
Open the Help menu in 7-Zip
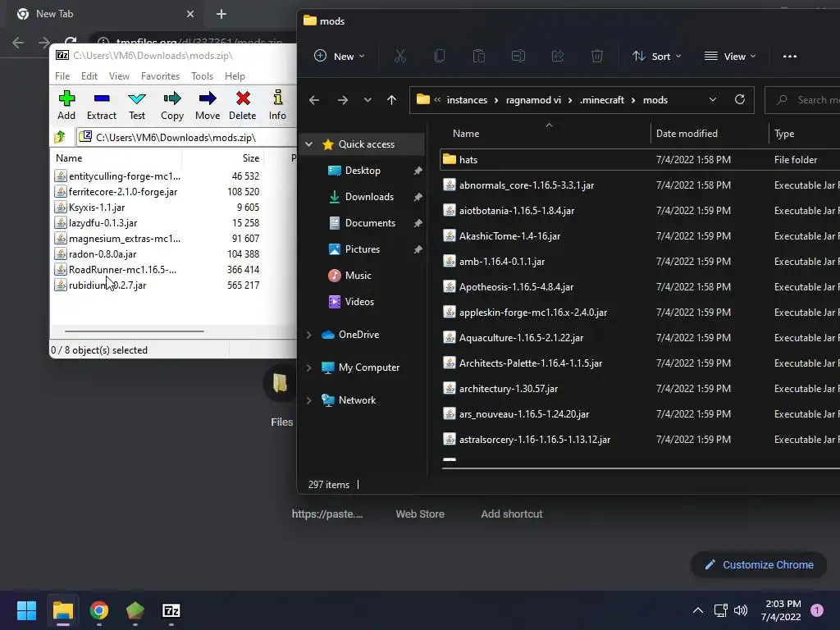235,76
